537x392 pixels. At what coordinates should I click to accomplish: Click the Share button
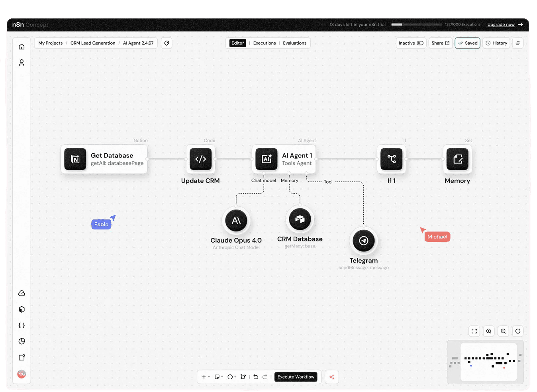[x=441, y=43]
